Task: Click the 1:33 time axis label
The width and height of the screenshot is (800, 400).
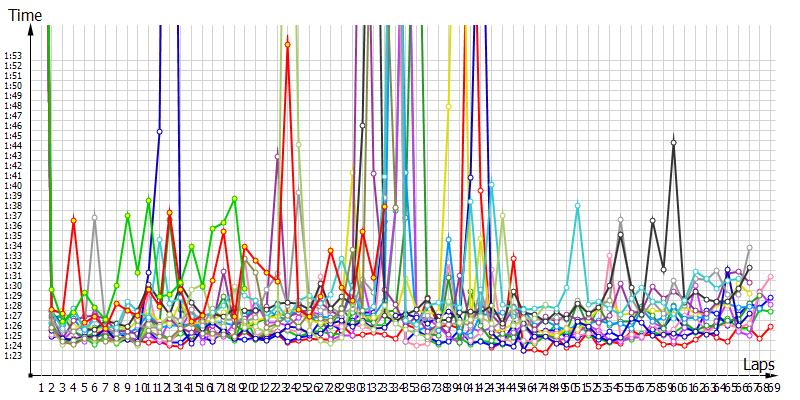Action: click(x=13, y=256)
